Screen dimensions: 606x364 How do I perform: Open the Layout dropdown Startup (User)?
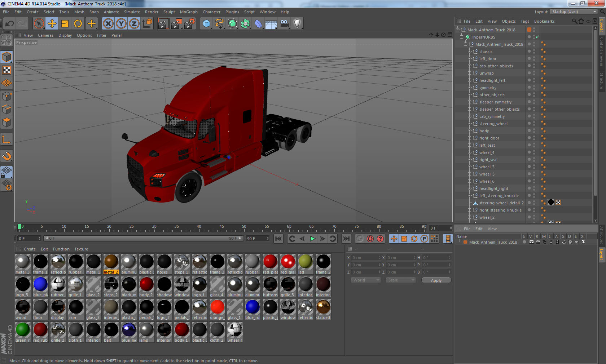click(574, 12)
